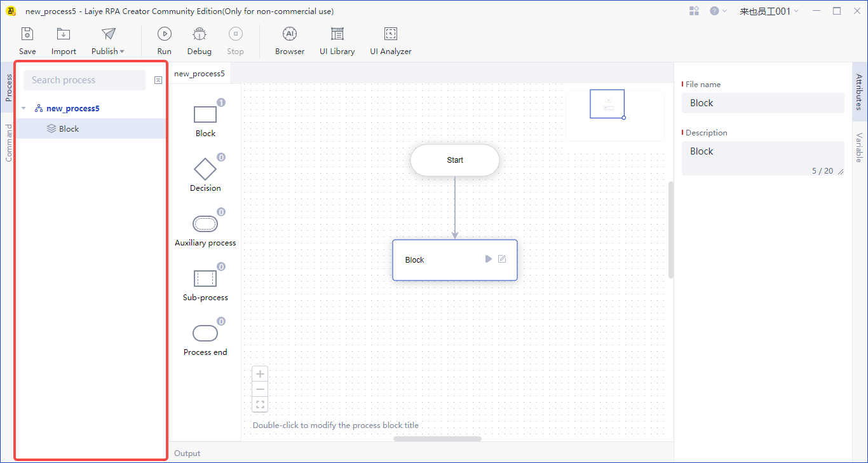This screenshot has height=463, width=868.
Task: Click the '5 / 20' character counter
Action: (x=822, y=171)
